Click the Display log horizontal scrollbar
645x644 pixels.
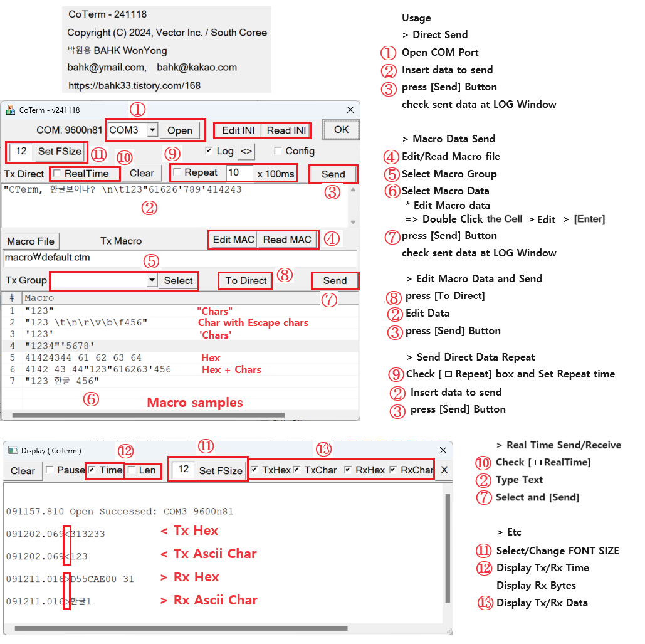point(181,628)
